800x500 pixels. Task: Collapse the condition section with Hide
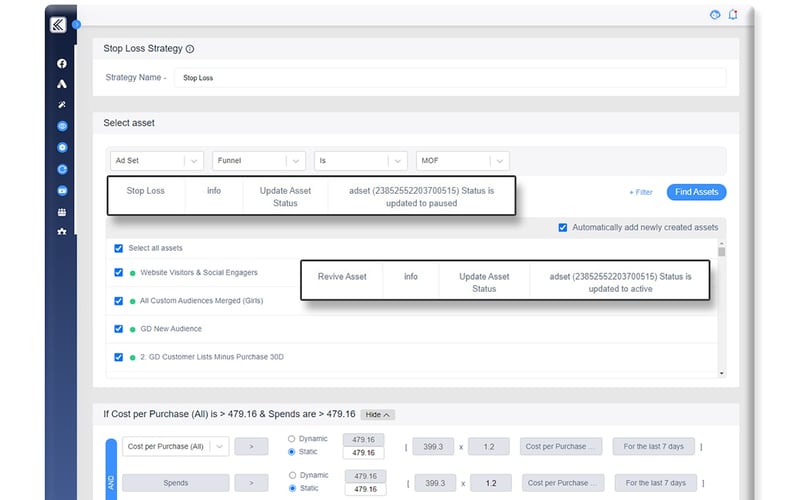click(378, 415)
